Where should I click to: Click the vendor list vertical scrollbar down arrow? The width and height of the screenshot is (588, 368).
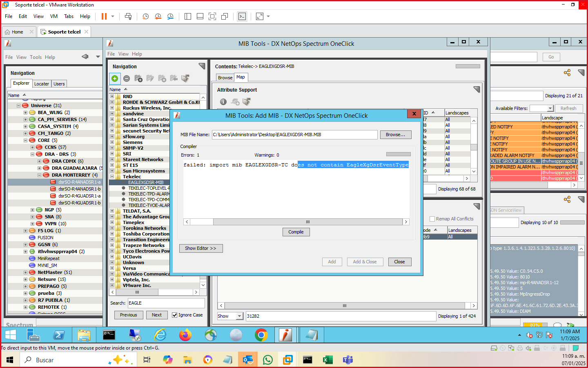203,285
